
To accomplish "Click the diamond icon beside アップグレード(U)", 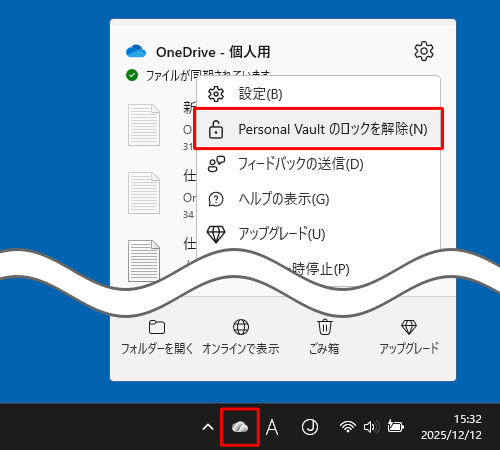I will coord(216,234).
